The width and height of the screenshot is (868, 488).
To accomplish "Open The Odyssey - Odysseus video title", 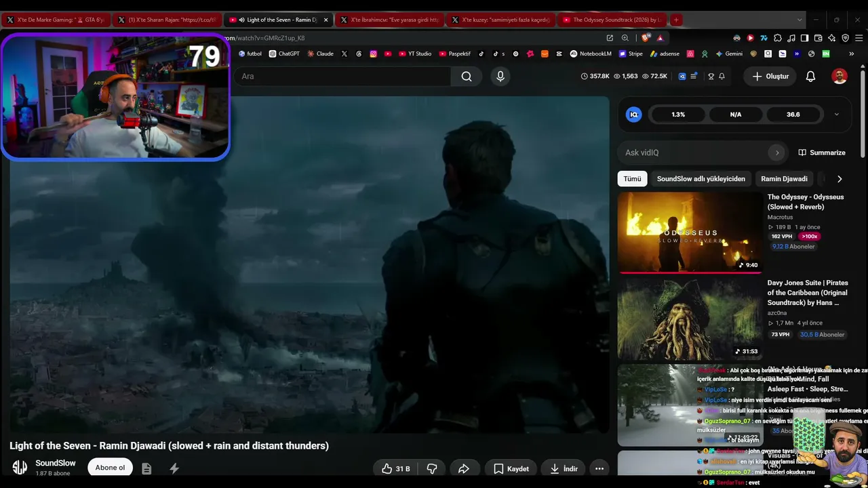I will (x=806, y=202).
